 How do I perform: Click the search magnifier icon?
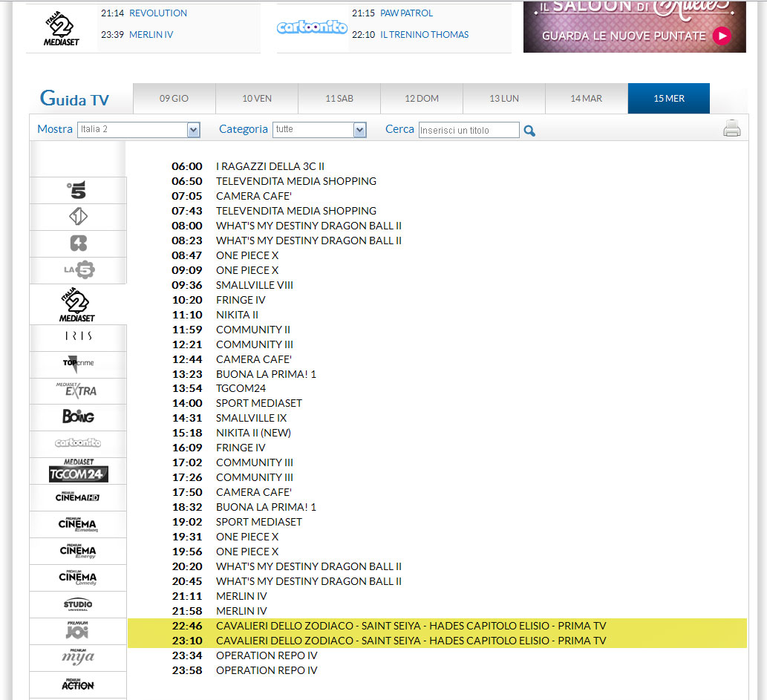[x=529, y=131]
